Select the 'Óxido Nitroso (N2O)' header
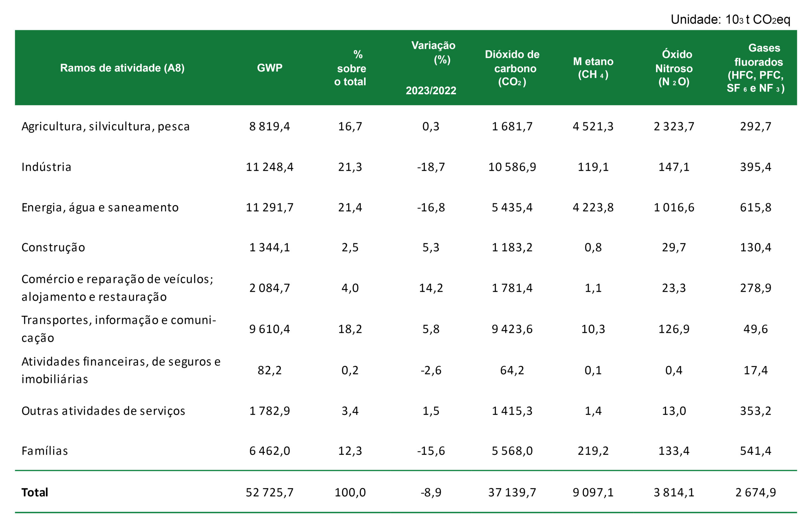This screenshot has height=522, width=812. [x=674, y=68]
